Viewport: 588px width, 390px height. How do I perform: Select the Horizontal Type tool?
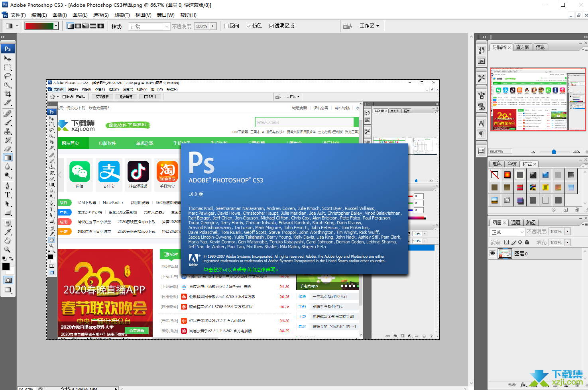pyautogui.click(x=8, y=195)
